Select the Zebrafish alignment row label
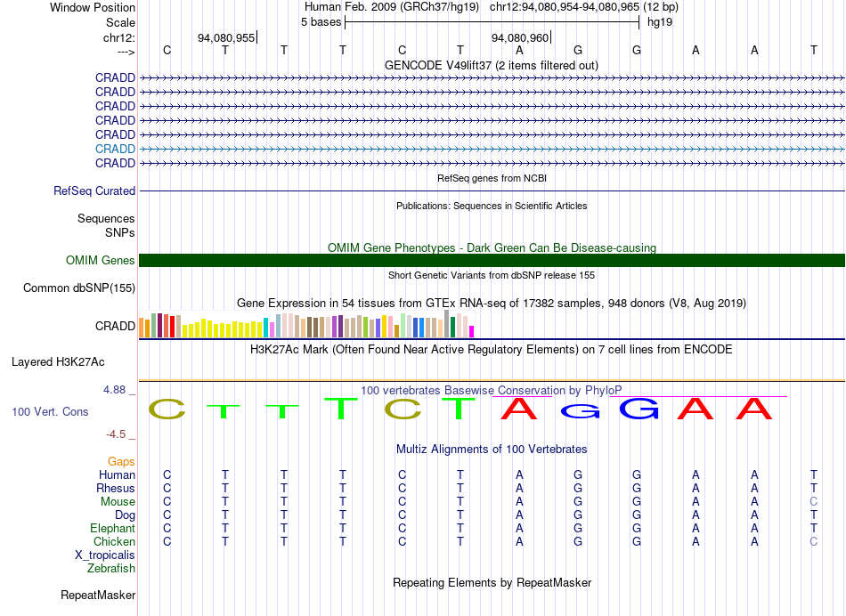Viewport: 846px width, 616px height. coord(111,569)
